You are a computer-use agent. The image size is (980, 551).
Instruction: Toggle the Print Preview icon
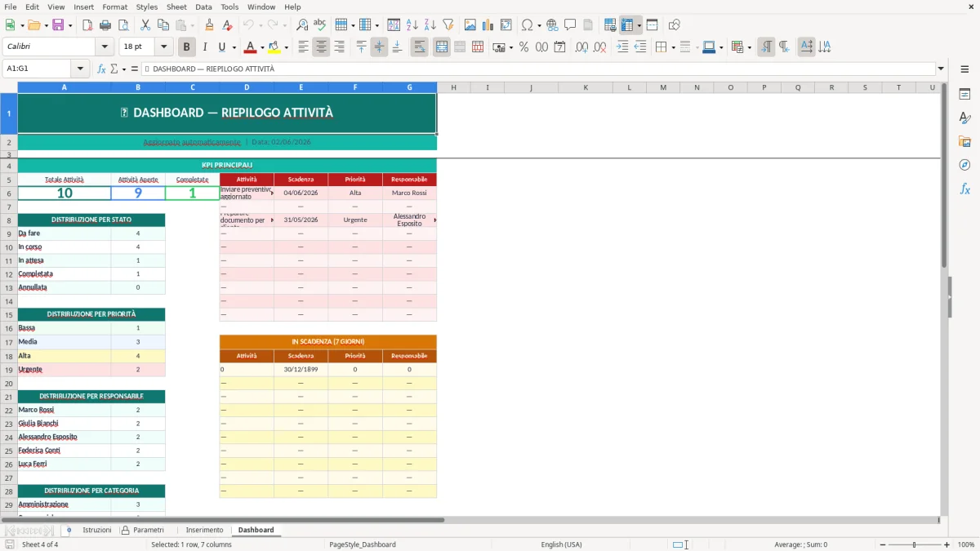pos(123,25)
